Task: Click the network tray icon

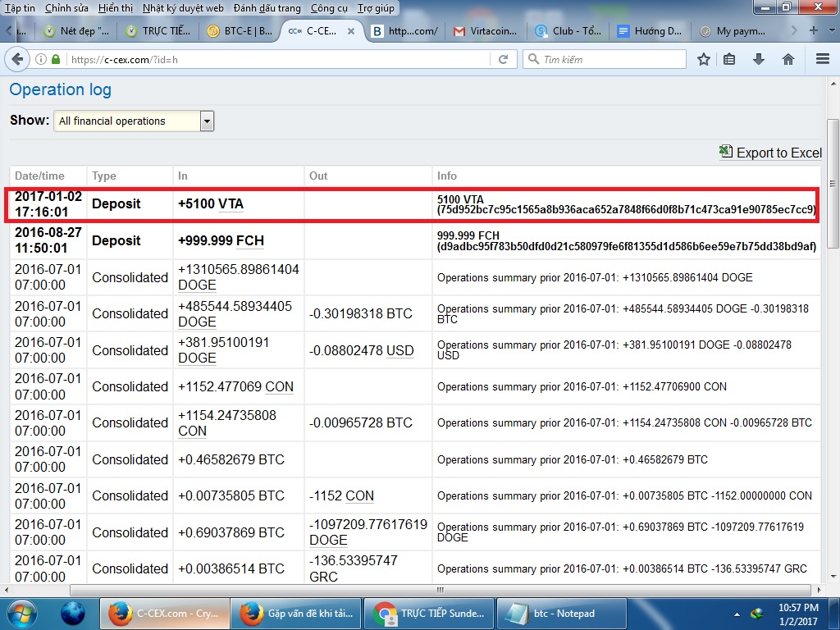Action: [x=756, y=614]
